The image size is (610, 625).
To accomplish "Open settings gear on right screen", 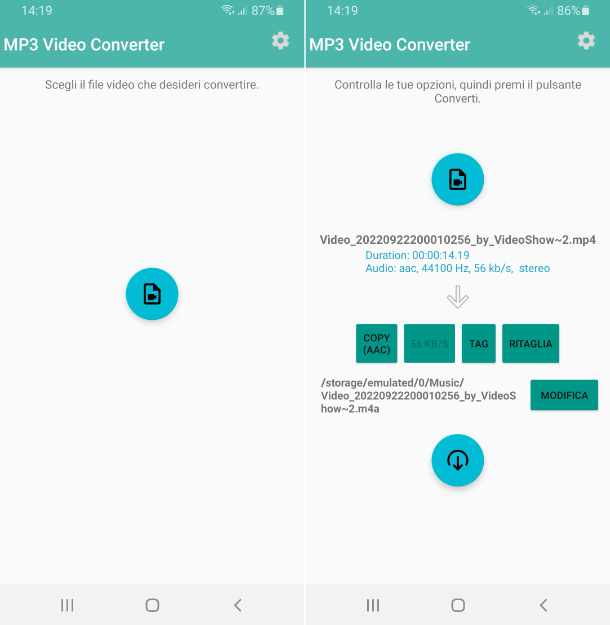I will pyautogui.click(x=586, y=41).
